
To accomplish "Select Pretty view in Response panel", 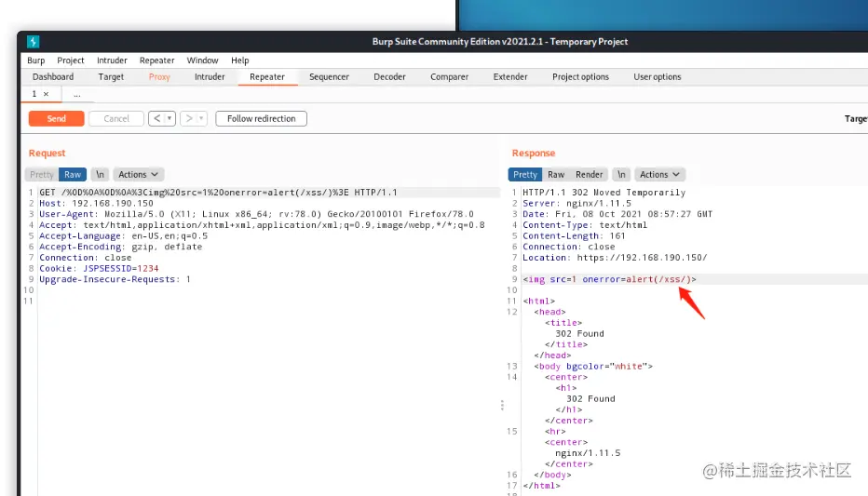I will pyautogui.click(x=524, y=174).
